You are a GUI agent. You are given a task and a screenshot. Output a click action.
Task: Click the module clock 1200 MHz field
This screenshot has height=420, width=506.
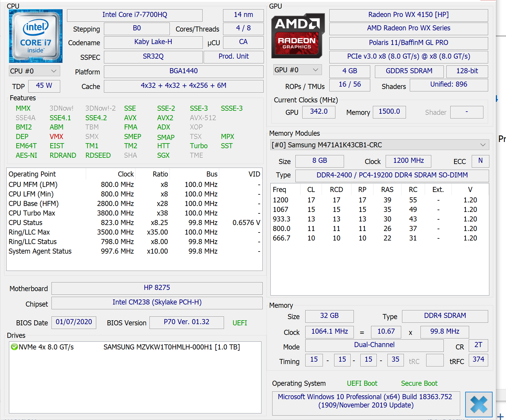408,161
